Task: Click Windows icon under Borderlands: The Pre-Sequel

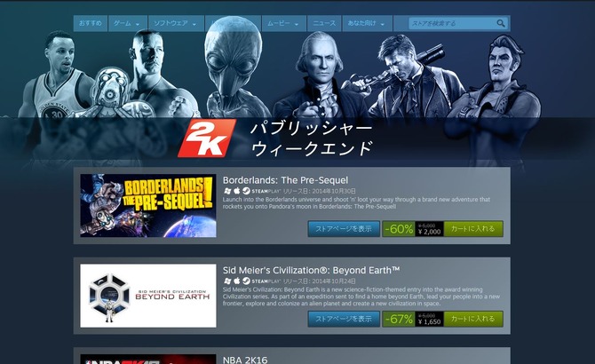Action: click(x=227, y=191)
